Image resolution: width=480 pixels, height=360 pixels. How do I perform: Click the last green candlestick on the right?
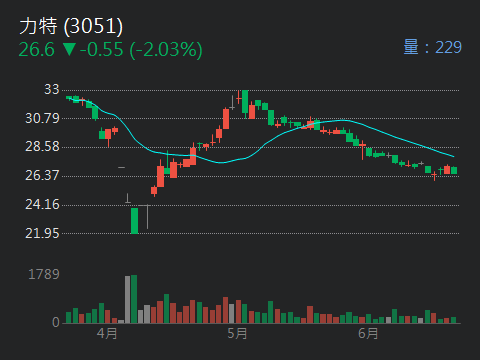pos(454,170)
